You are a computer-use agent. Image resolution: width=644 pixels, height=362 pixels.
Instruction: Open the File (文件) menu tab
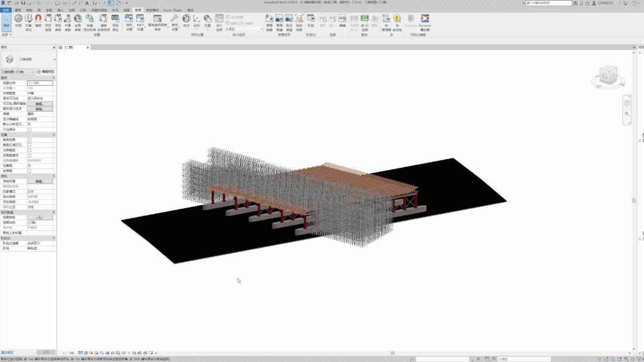pos(7,10)
